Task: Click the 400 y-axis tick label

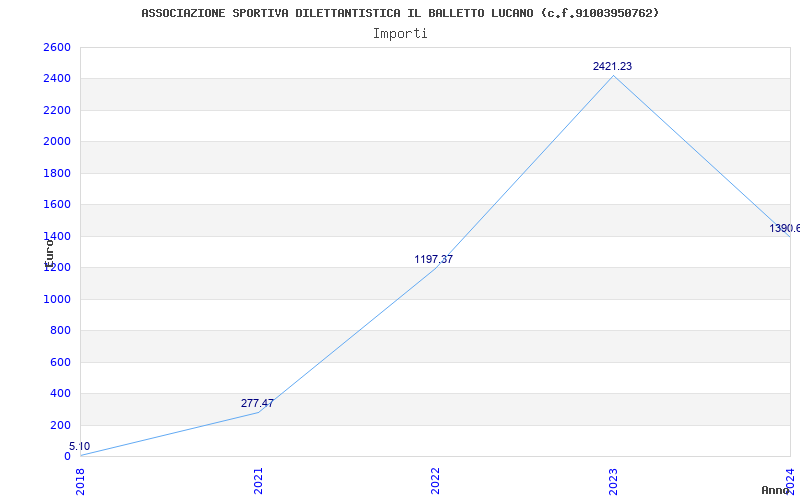Action: 61,394
